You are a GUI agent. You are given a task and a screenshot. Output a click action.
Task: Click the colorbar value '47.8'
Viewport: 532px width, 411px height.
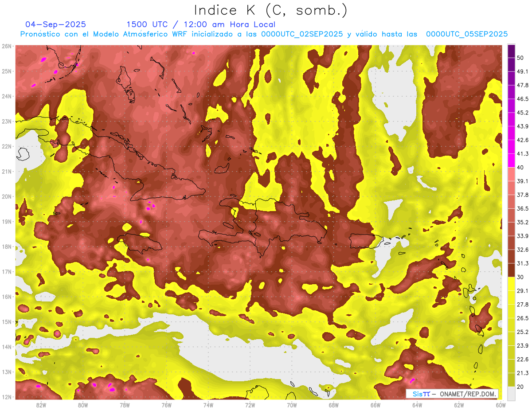tap(522, 85)
